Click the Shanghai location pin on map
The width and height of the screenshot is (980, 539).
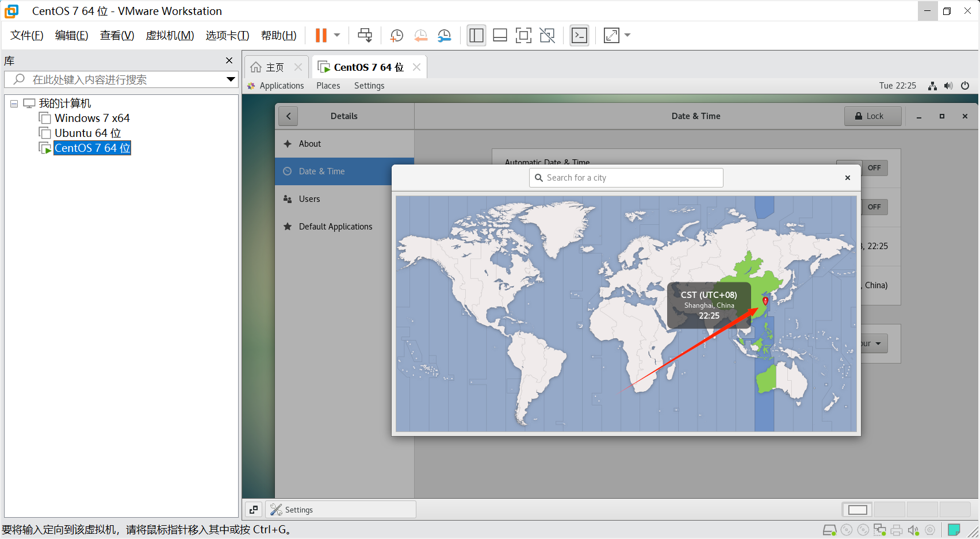[765, 301]
